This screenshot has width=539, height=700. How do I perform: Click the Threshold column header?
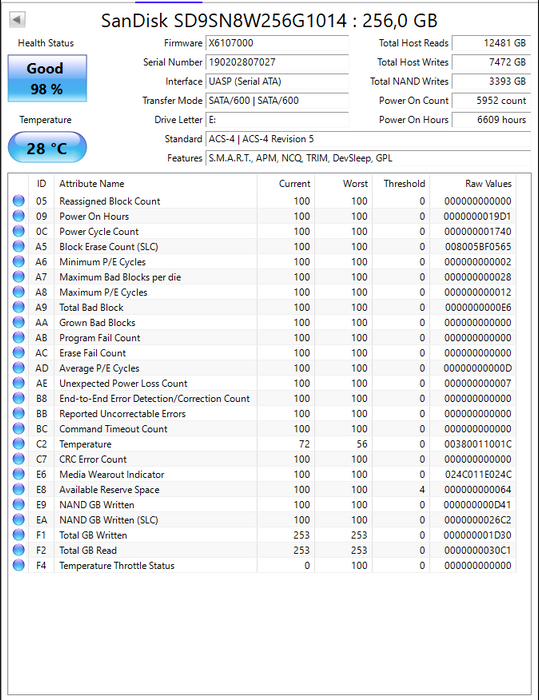coord(401,183)
